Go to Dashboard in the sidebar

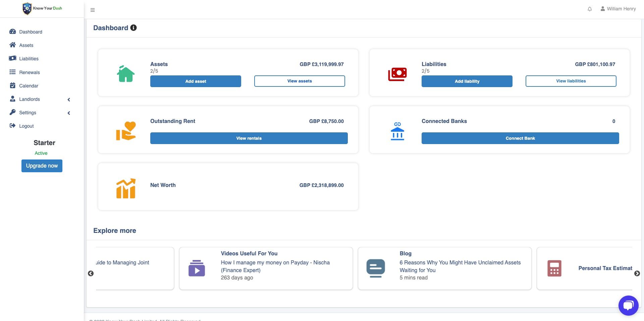point(31,32)
